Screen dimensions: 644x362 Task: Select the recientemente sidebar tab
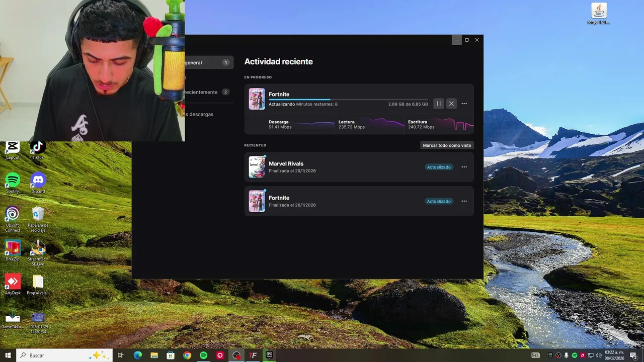coord(208,92)
